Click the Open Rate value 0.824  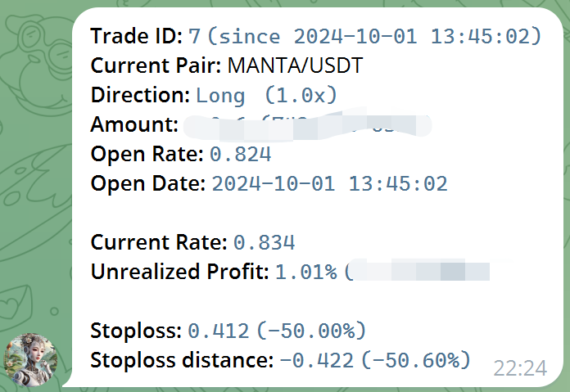coord(241,154)
